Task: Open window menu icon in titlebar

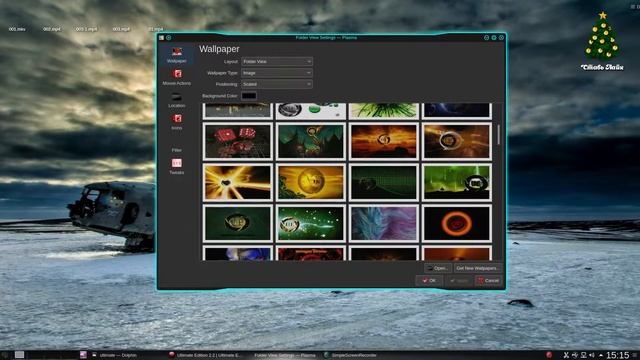Action: click(x=161, y=38)
